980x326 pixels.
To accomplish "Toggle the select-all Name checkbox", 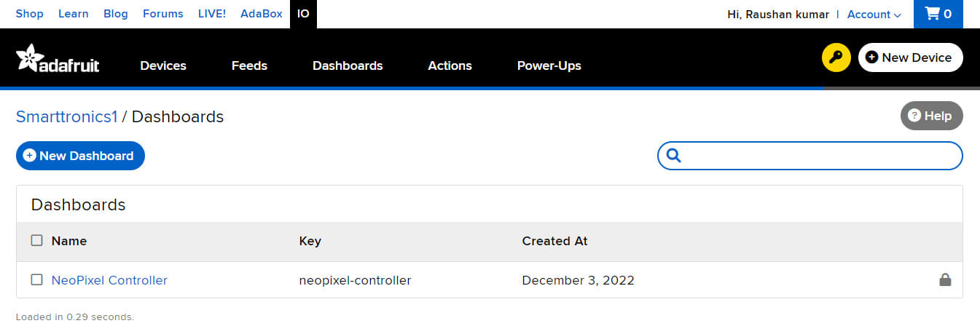I will pyautogui.click(x=37, y=241).
